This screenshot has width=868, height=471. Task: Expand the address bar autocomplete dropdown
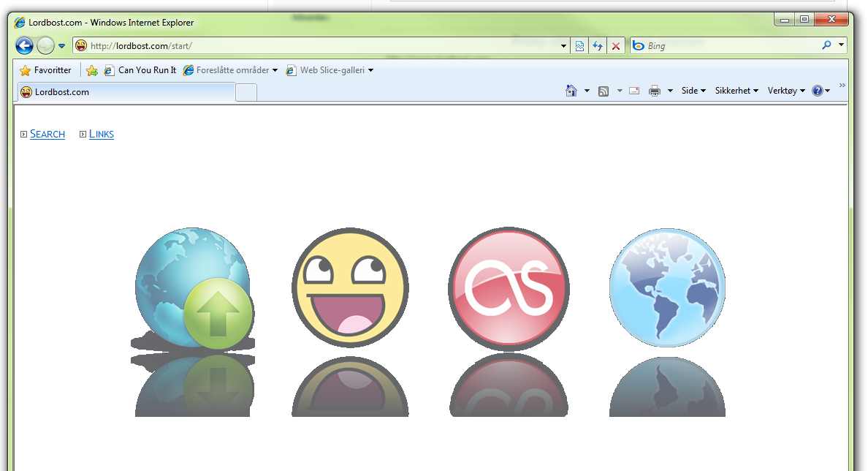pyautogui.click(x=563, y=46)
